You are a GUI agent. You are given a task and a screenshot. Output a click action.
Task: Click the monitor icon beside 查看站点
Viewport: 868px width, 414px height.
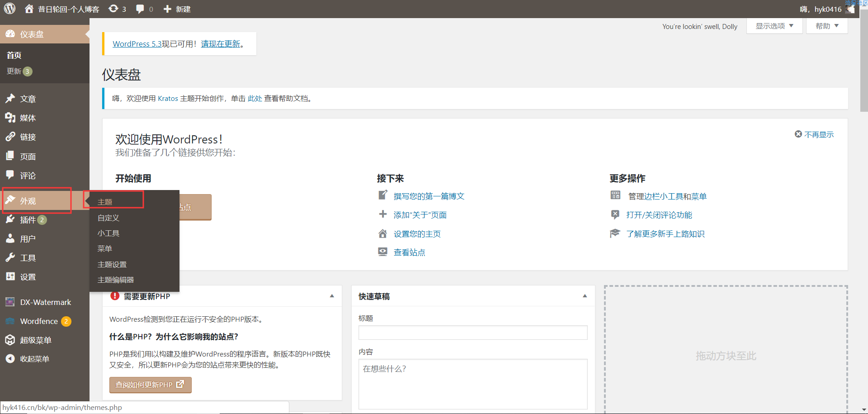click(x=383, y=252)
